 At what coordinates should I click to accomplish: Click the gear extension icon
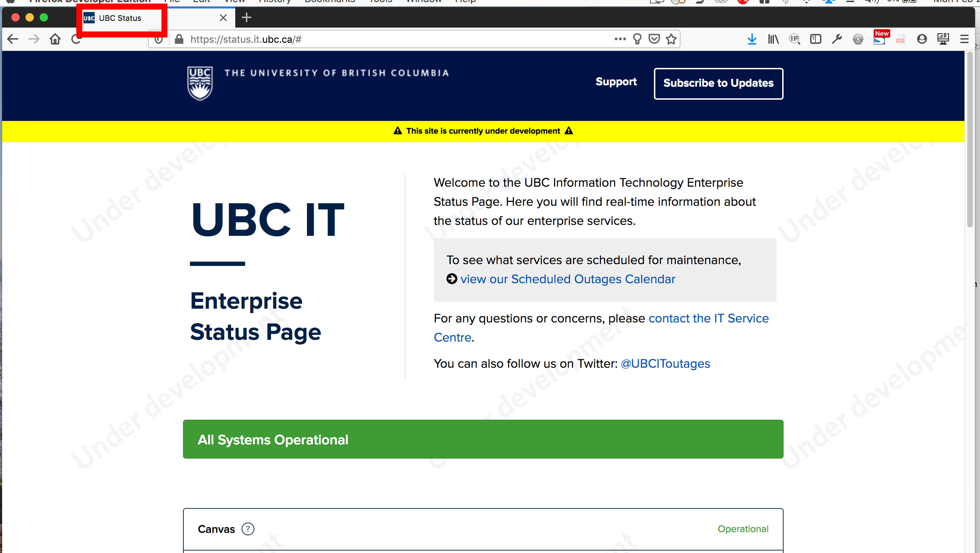(x=858, y=39)
